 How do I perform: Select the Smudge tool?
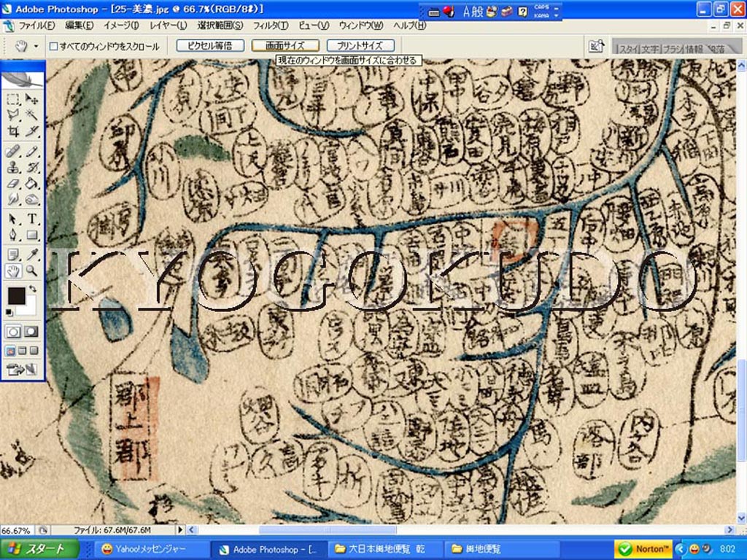[x=13, y=199]
